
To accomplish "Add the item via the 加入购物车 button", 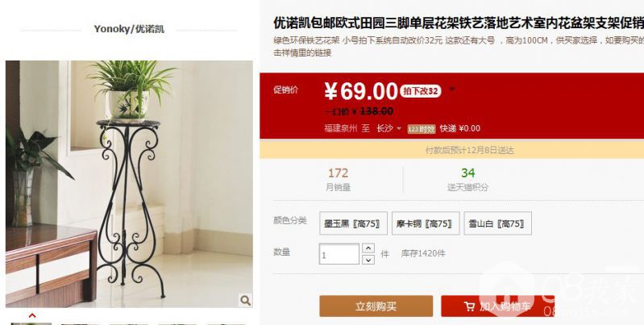I will (498, 306).
